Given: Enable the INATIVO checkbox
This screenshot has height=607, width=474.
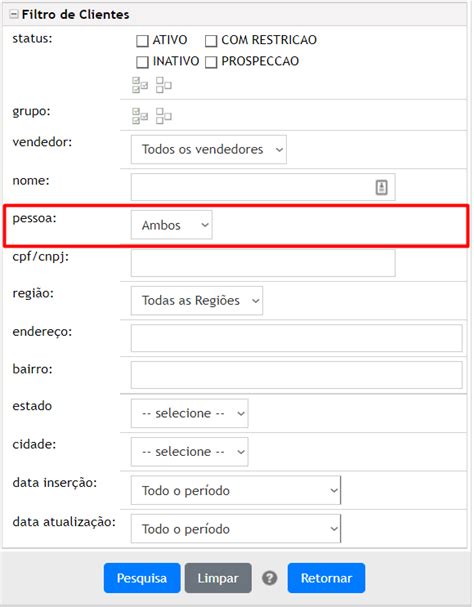Looking at the screenshot, I should pyautogui.click(x=143, y=62).
